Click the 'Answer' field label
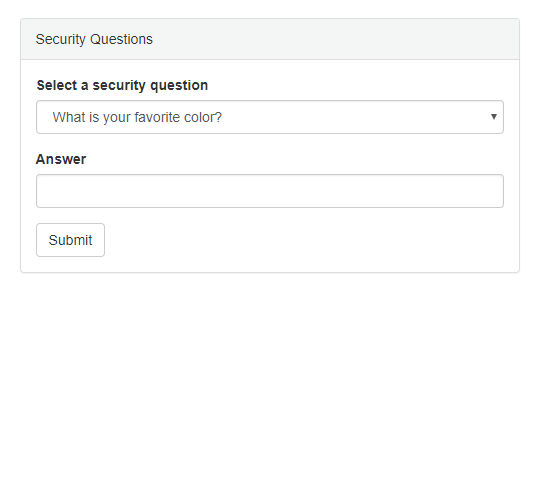Viewport: 539px width, 484px height. (x=61, y=159)
